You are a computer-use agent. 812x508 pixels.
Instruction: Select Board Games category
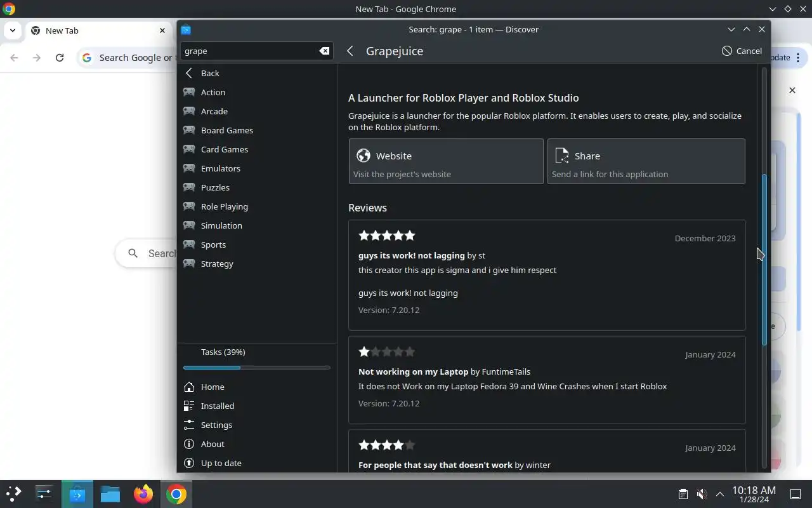coord(257,130)
